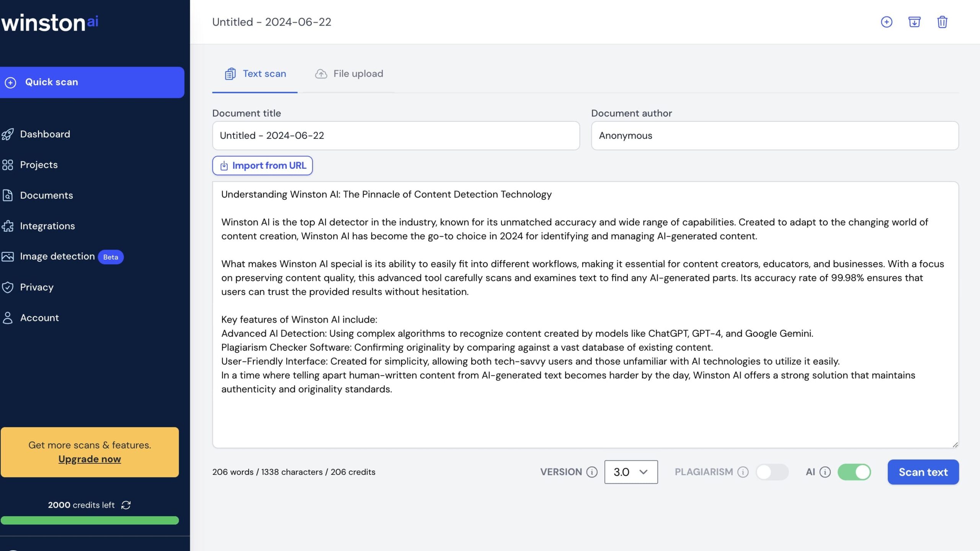This screenshot has width=980, height=551.
Task: Click Import from URL button
Action: [x=263, y=166]
